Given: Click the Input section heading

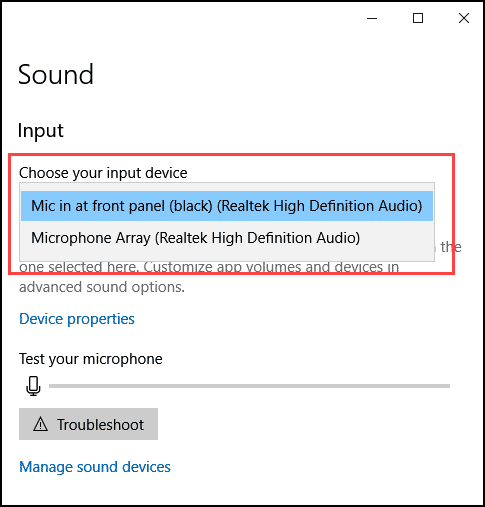Looking at the screenshot, I should tap(40, 131).
